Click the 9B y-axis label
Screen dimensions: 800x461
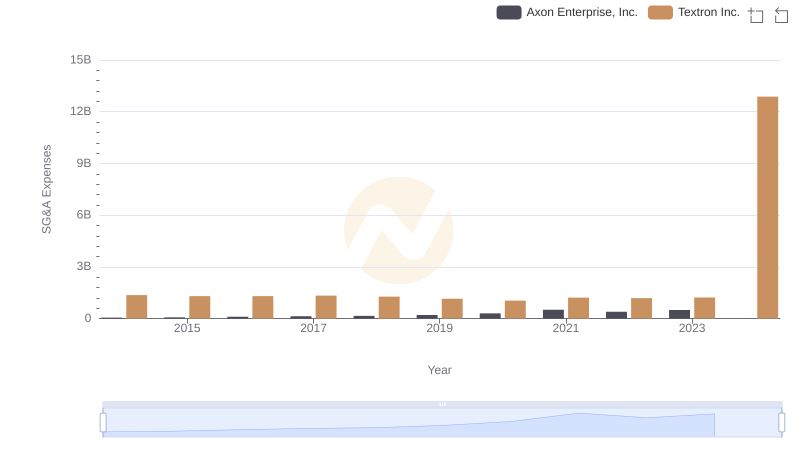(84, 163)
